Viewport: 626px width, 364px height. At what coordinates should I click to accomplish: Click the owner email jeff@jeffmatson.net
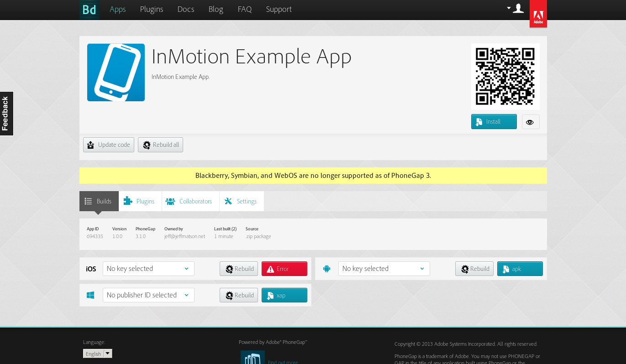185,236
